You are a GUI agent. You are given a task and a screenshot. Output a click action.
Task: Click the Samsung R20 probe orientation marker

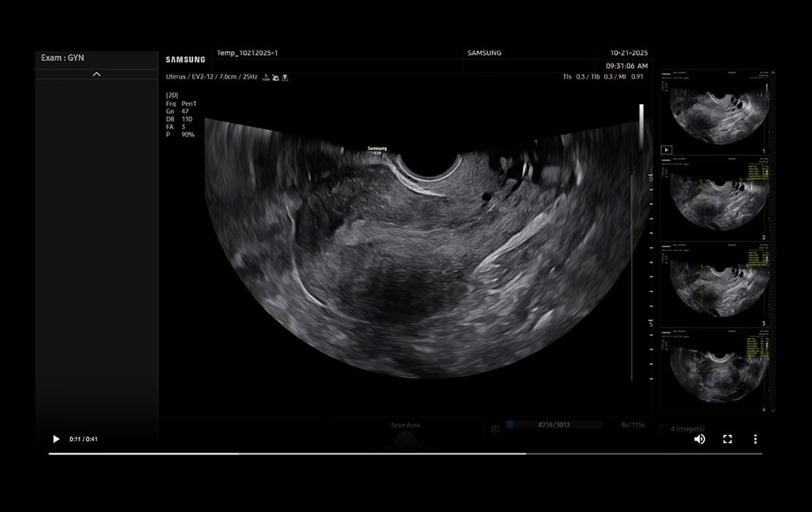pos(376,149)
